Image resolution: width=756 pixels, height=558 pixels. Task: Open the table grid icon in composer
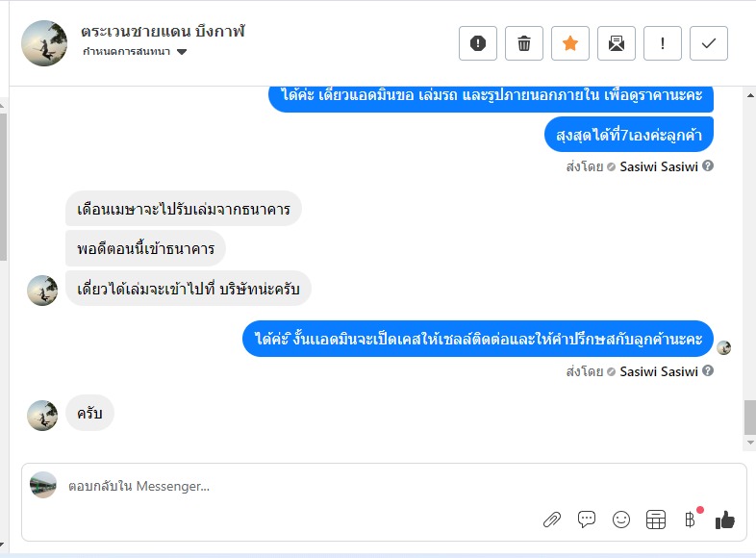[x=656, y=520]
